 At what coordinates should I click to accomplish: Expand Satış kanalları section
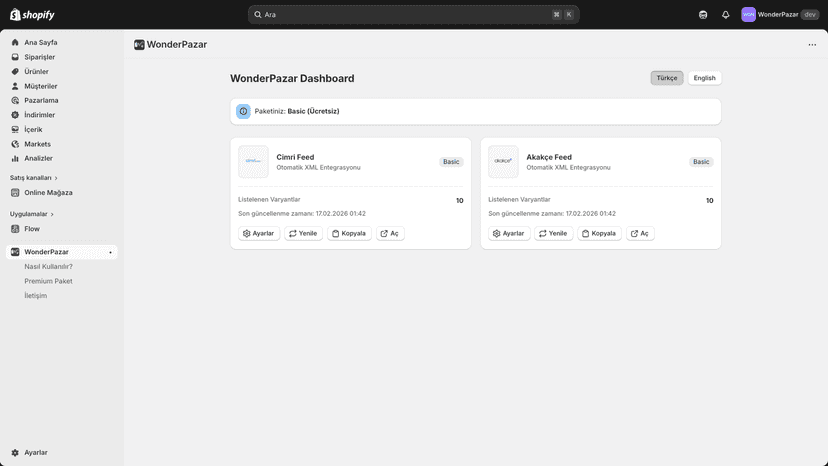coord(34,178)
